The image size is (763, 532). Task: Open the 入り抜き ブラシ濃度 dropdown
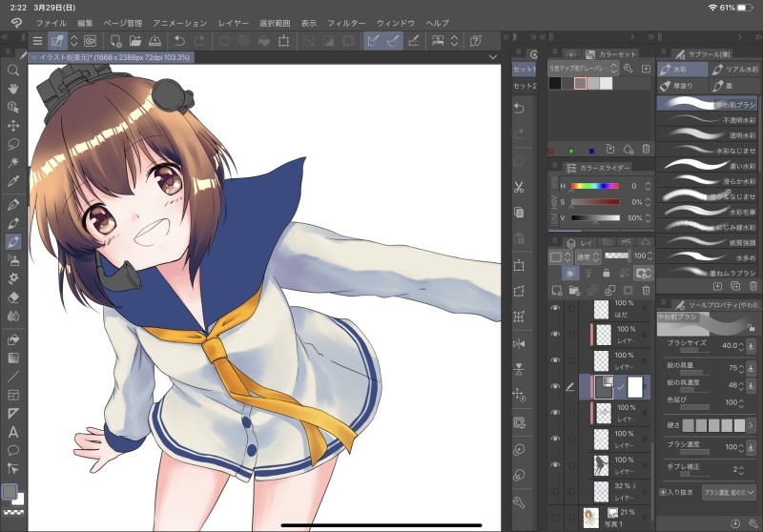[729, 492]
